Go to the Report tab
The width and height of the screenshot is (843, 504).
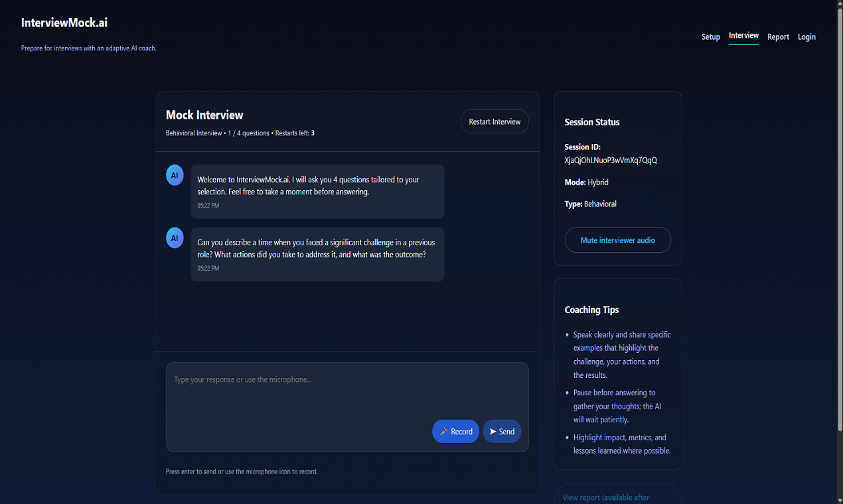tap(778, 37)
